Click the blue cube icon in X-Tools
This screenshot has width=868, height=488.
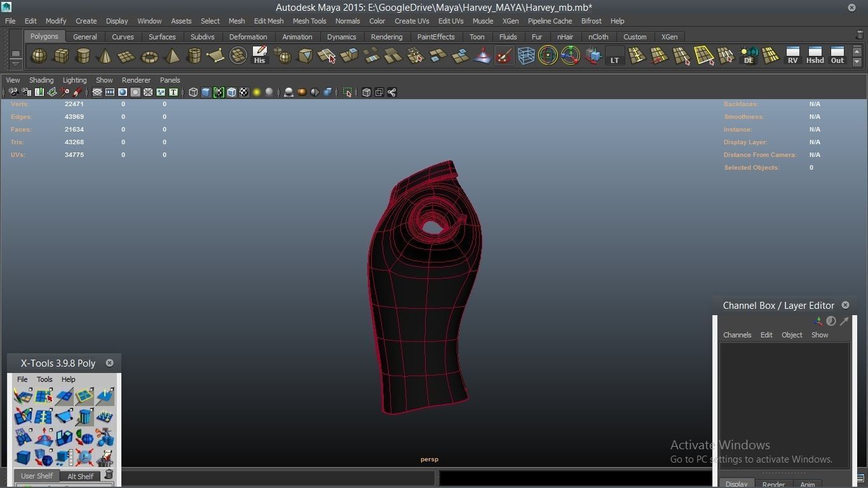tap(23, 457)
